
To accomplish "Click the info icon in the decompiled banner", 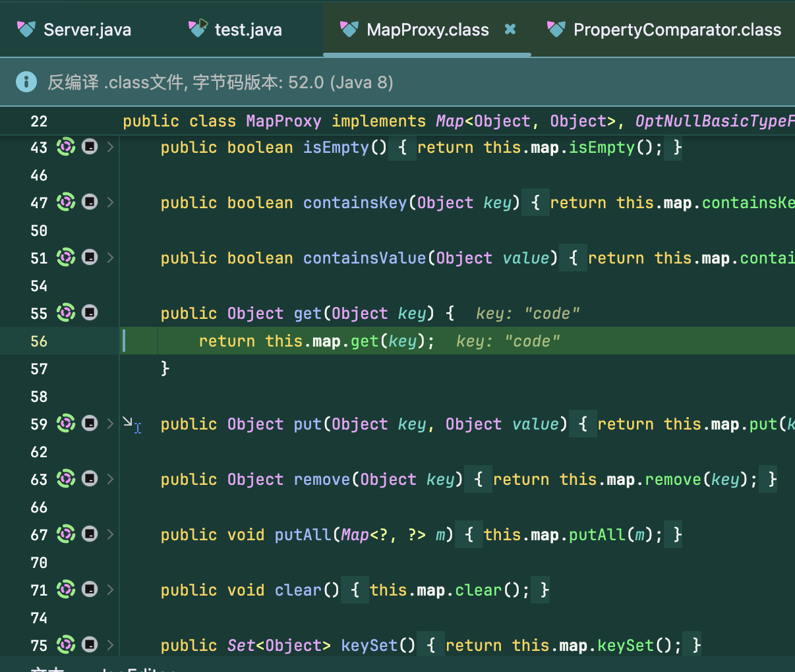I will point(26,82).
